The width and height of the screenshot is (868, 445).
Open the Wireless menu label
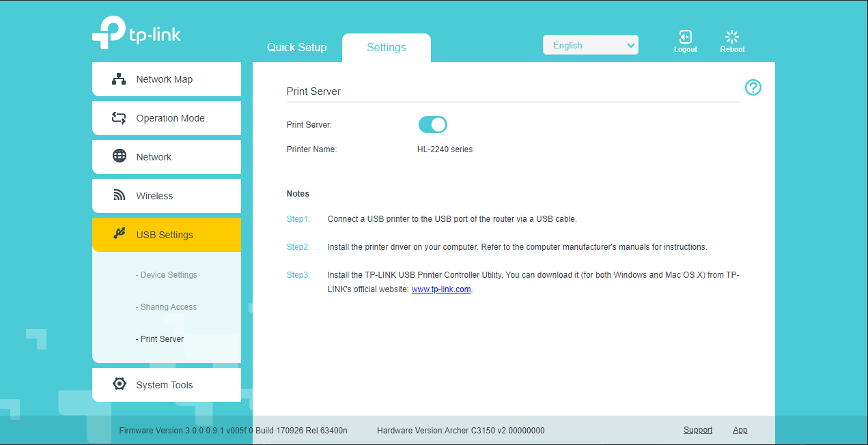click(155, 196)
